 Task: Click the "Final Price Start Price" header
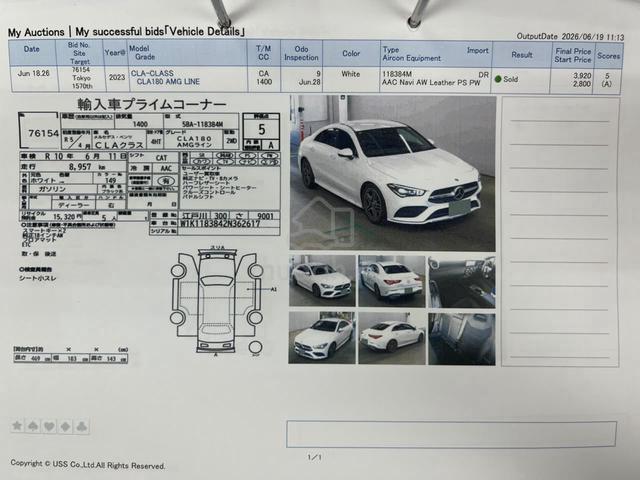pyautogui.click(x=573, y=55)
